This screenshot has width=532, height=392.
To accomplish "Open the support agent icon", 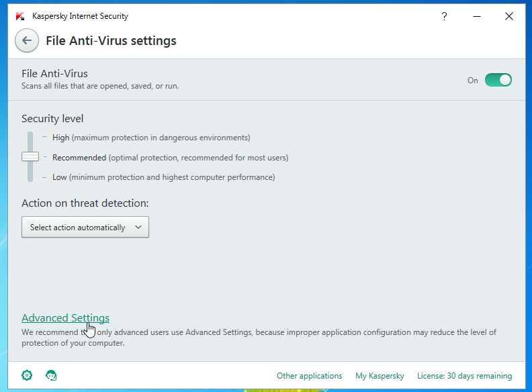I will [x=51, y=375].
